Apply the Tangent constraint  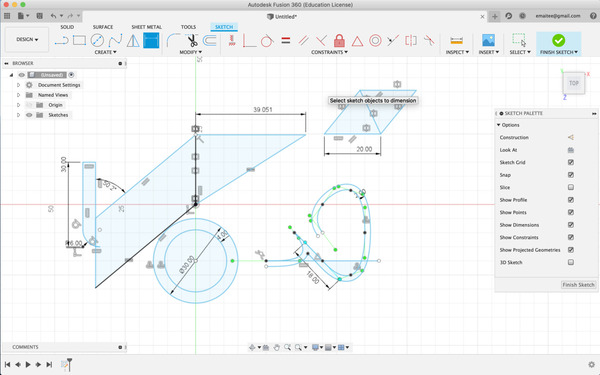click(267, 40)
